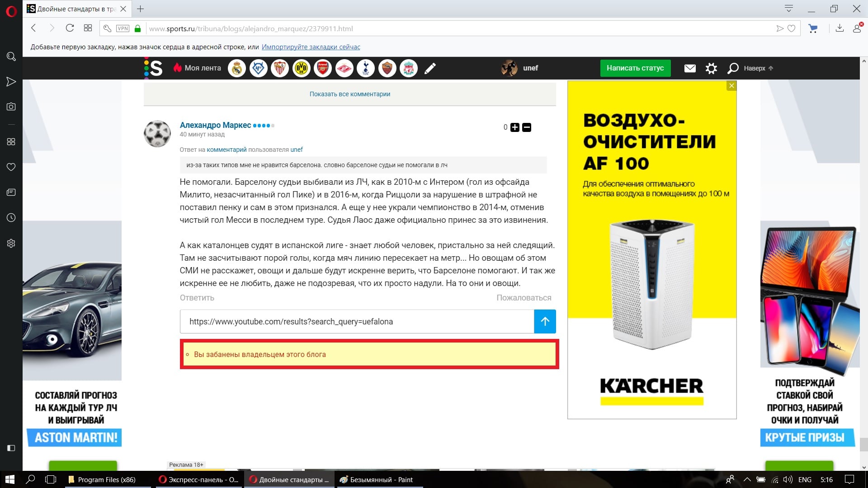The height and width of the screenshot is (488, 868).
Task: Expand all comments via Показать все комментарии
Action: [349, 94]
